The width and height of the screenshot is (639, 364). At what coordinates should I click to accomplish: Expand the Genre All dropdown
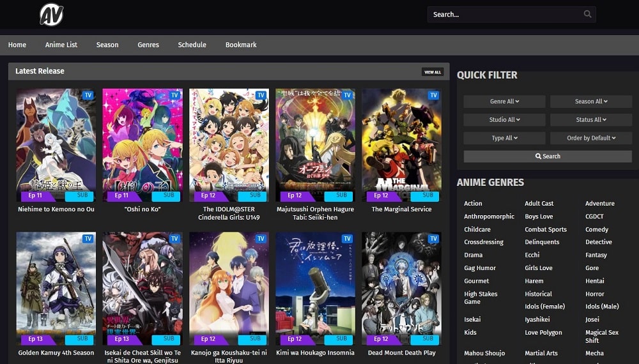click(505, 102)
